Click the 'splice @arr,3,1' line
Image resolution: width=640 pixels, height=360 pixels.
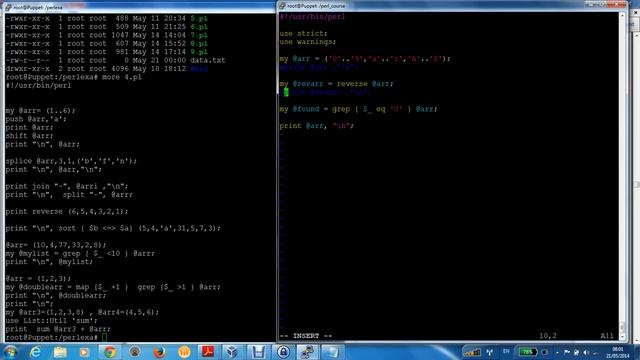71,161
